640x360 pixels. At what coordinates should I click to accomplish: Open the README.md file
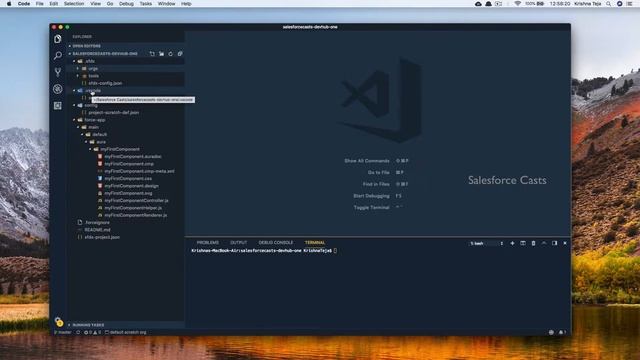(x=97, y=230)
